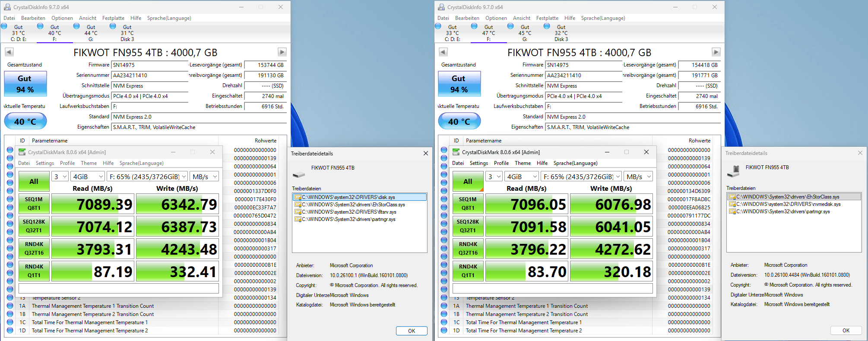Screen dimensions: 868x341
Task: Click the title bar app icon of right CrystalDiskInfo
Action: [441, 7]
